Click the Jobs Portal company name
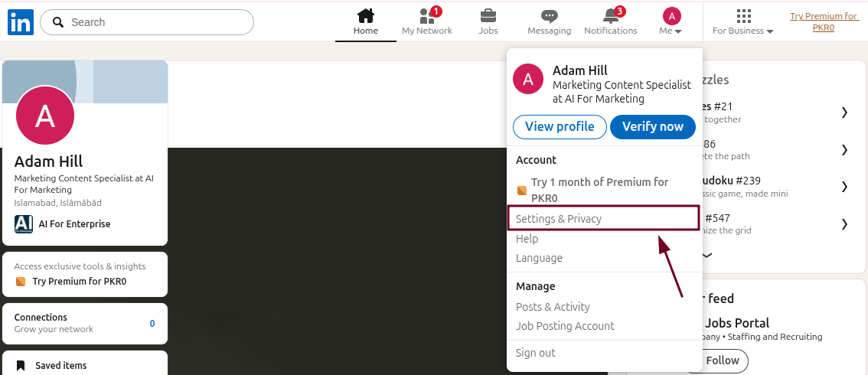Screen dimensions: 868x375 click(736, 323)
